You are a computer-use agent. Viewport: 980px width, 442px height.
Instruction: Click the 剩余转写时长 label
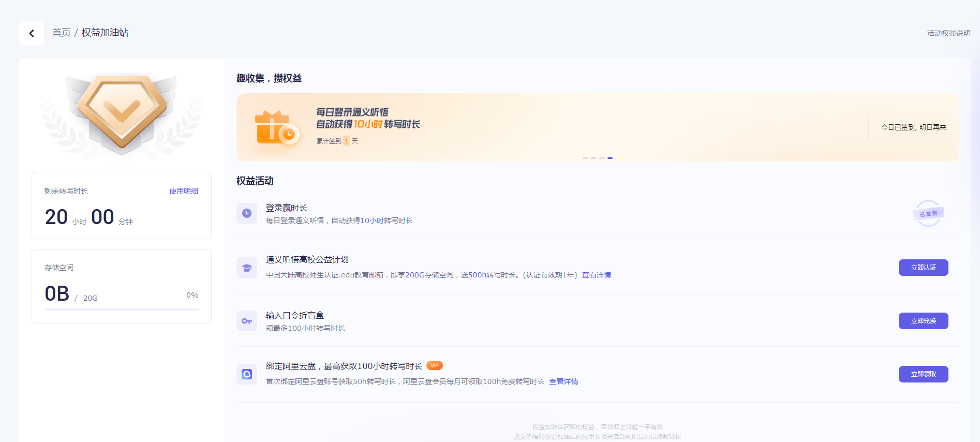pos(66,191)
